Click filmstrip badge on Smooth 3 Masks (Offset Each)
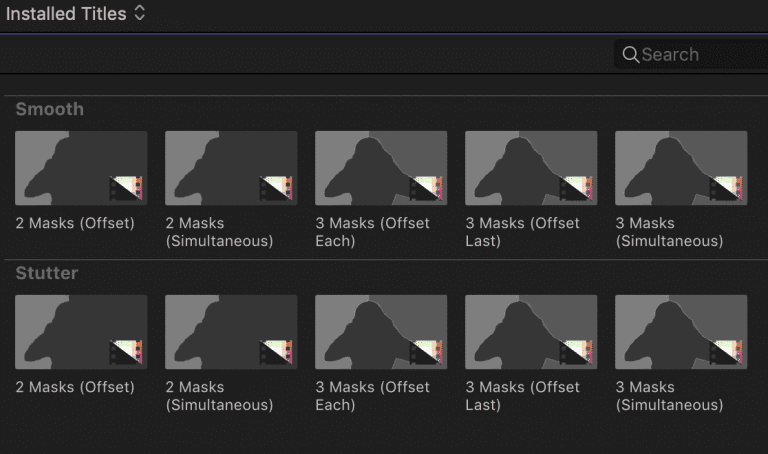 click(x=426, y=189)
